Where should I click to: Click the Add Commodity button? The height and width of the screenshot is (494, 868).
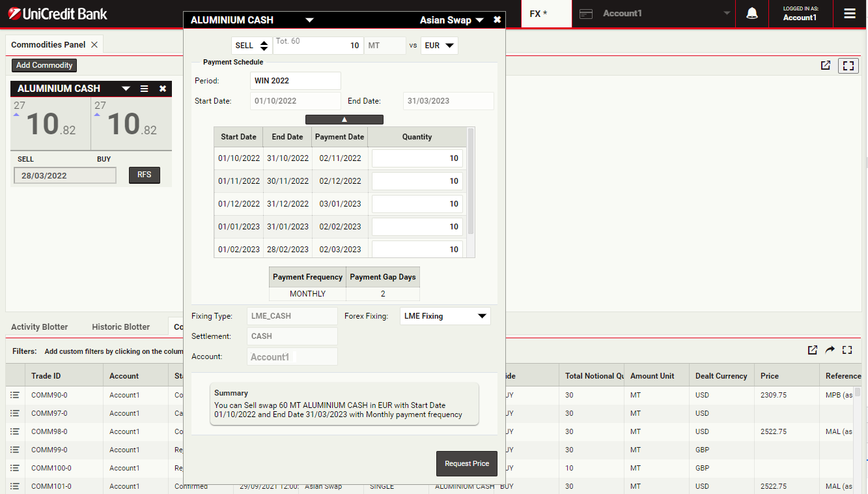click(x=44, y=65)
